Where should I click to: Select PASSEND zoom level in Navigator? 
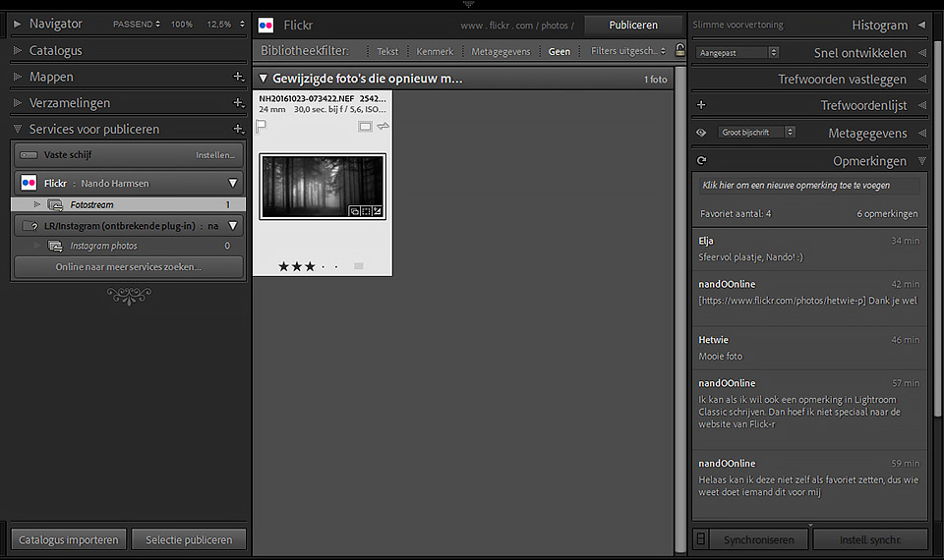click(x=133, y=24)
